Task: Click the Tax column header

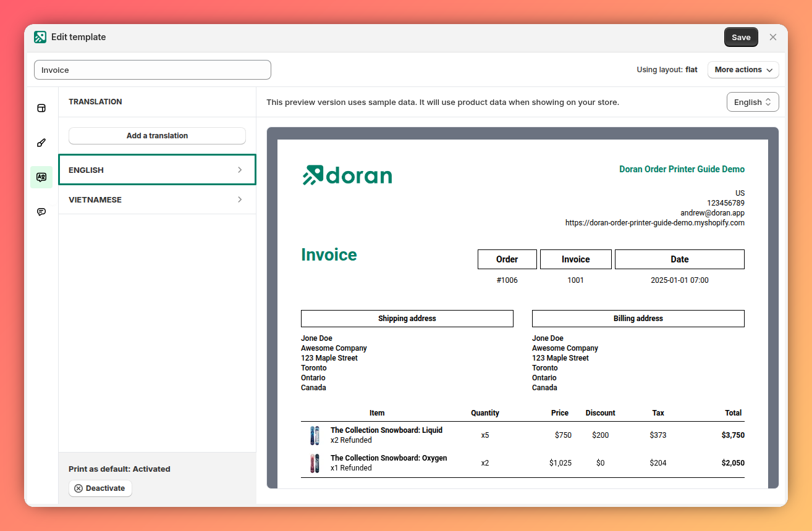Action: pyautogui.click(x=658, y=413)
